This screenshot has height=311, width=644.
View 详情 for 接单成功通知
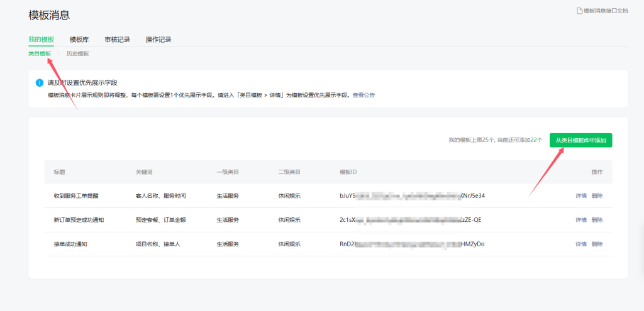click(x=581, y=244)
